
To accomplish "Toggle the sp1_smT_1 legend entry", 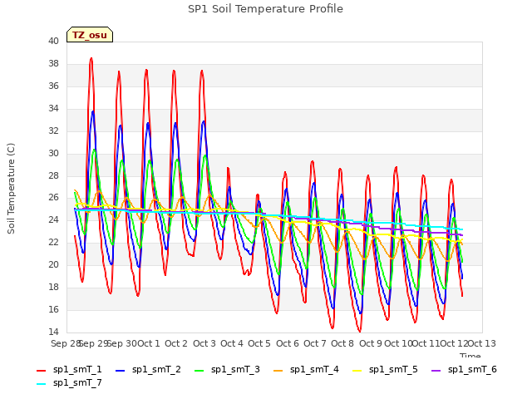I will (69, 369).
